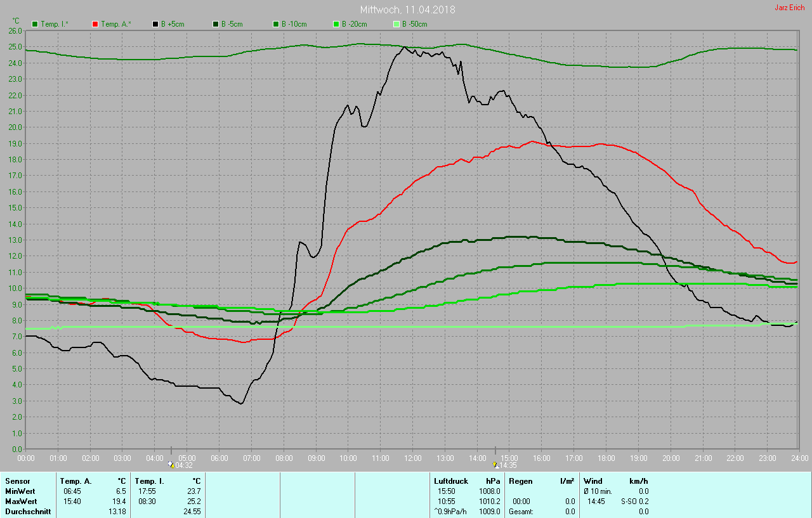
Task: Click the "Ø 10 min." wind label
Action: pos(598,491)
